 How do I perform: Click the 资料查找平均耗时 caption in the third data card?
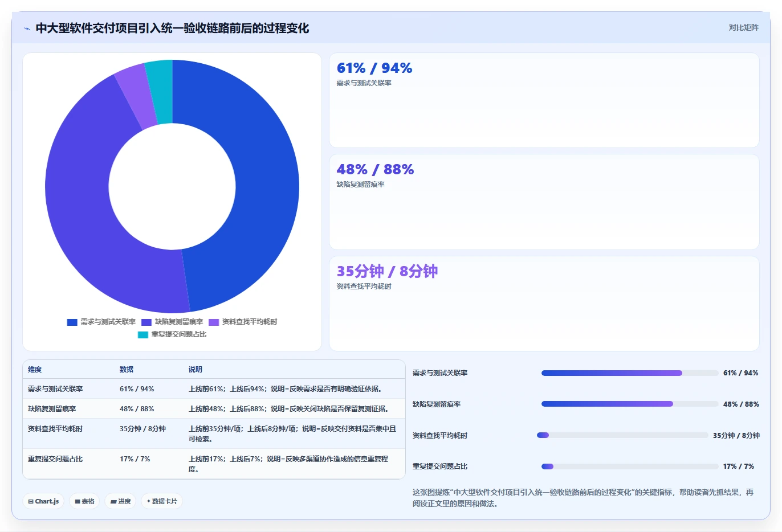click(x=364, y=287)
